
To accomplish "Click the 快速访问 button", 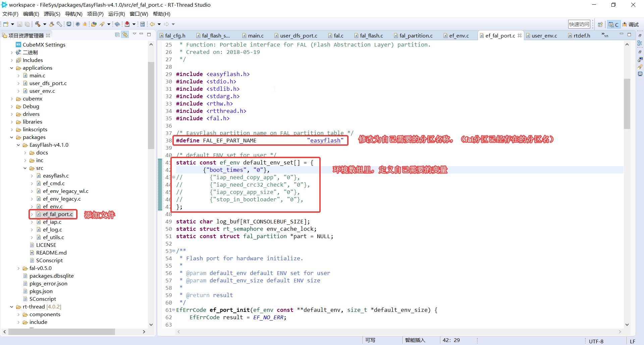I will (x=579, y=24).
